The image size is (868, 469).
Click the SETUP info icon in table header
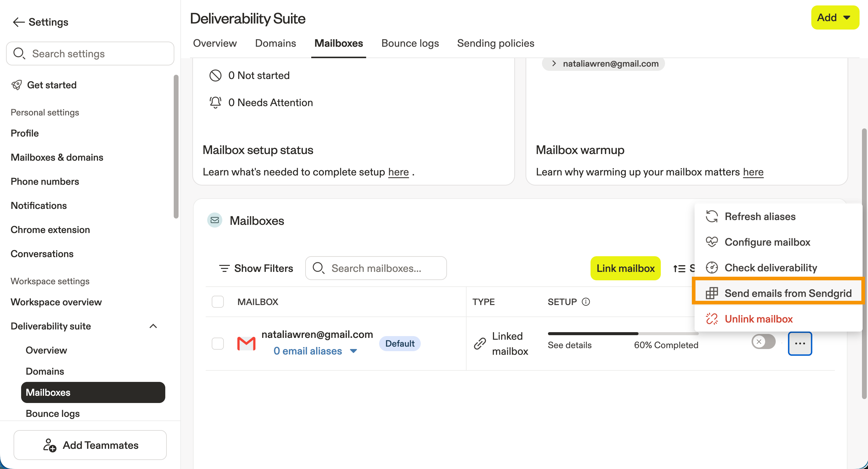(x=586, y=302)
